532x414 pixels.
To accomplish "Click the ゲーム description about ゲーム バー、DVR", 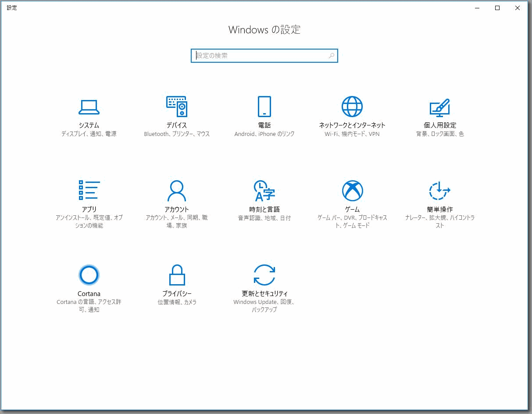I will click(x=352, y=222).
